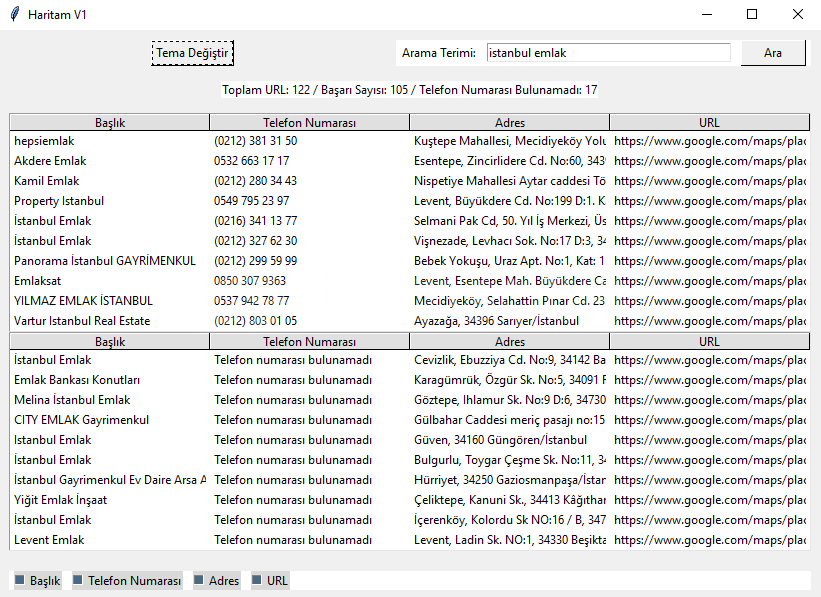821x597 pixels.
Task: Click address Güven, 34160 Güngören/İstanbul
Action: click(x=500, y=440)
